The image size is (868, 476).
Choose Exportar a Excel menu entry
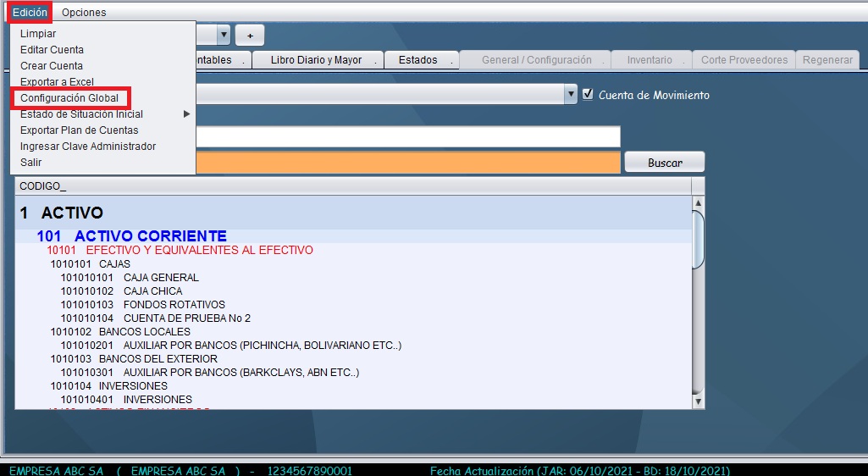tap(57, 82)
